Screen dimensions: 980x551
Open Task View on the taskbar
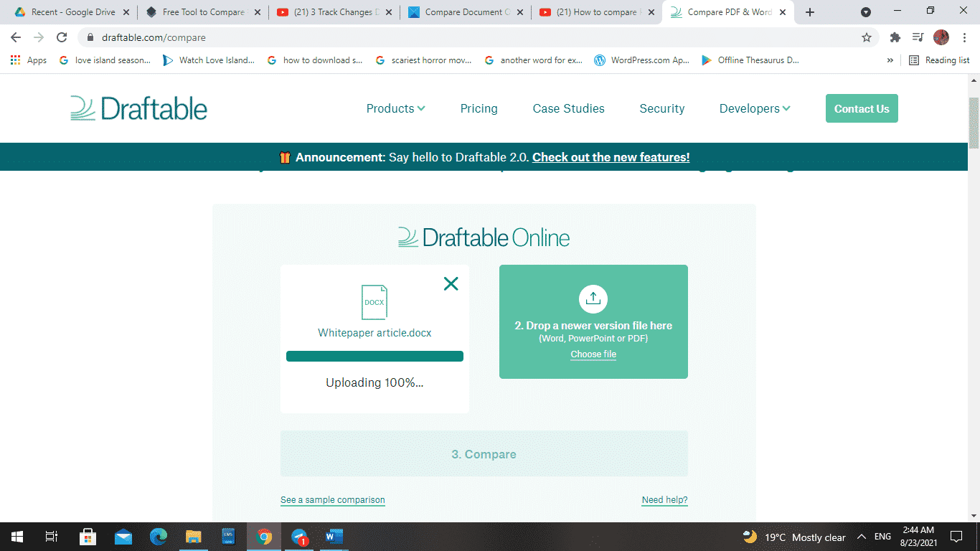pos(52,536)
